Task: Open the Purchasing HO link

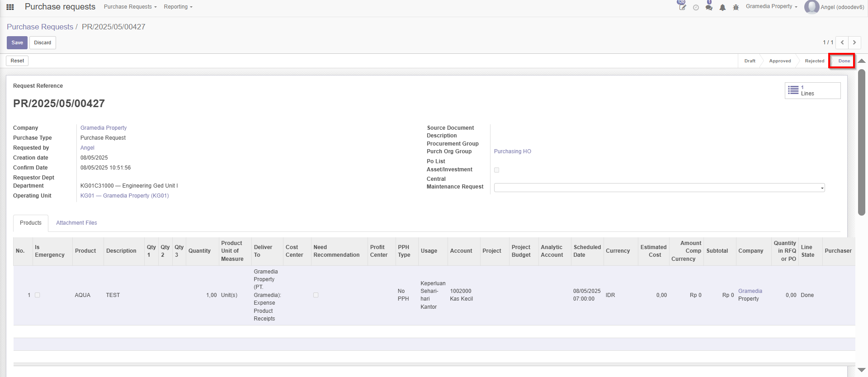Action: (512, 151)
